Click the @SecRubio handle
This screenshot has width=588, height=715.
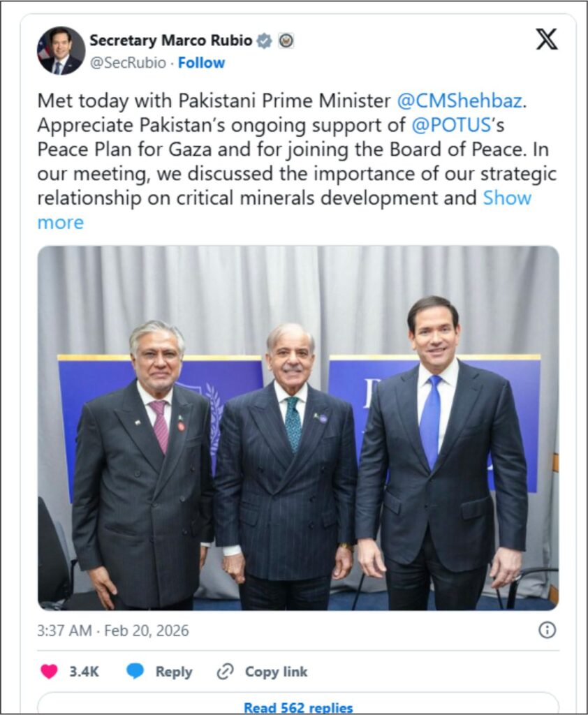128,63
